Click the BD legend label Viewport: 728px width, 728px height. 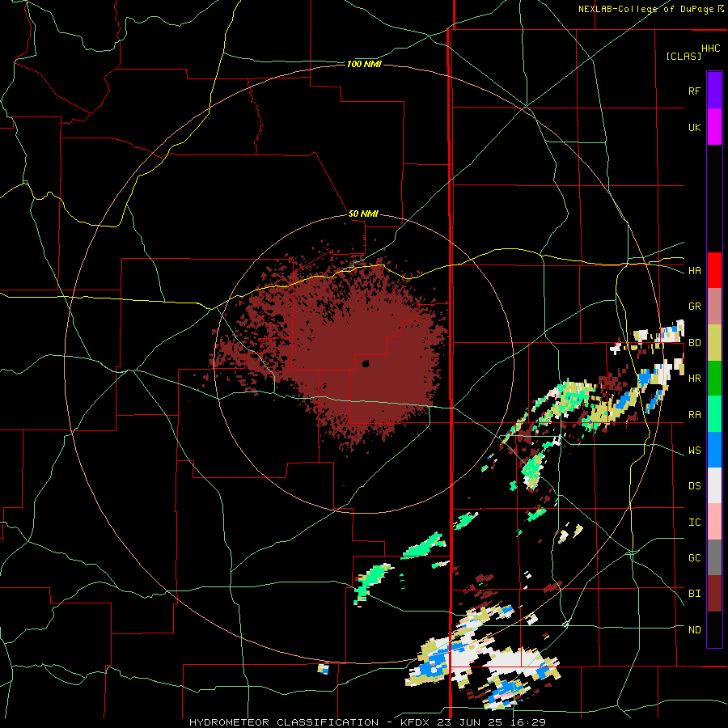pos(694,343)
